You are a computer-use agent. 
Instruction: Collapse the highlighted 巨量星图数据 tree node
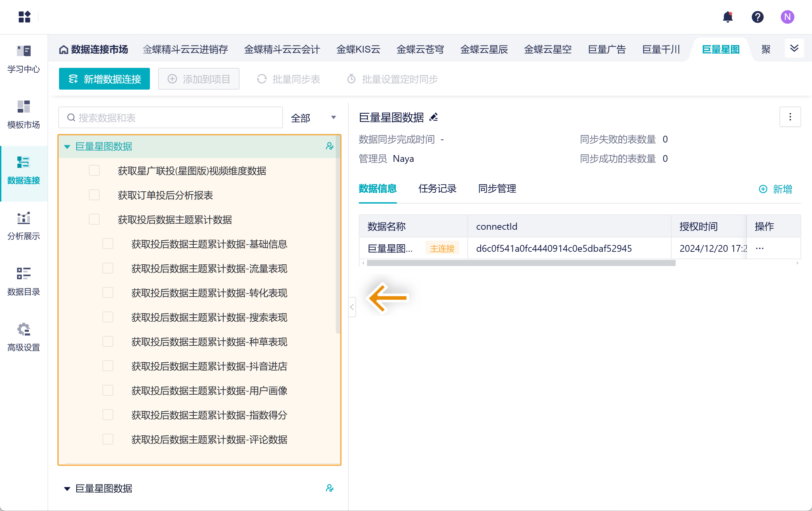[67, 147]
